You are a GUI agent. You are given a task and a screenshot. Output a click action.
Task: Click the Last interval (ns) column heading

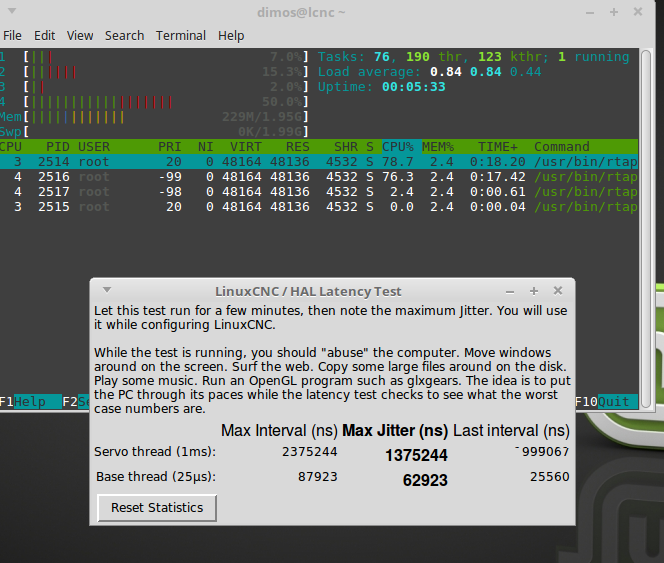click(x=511, y=430)
